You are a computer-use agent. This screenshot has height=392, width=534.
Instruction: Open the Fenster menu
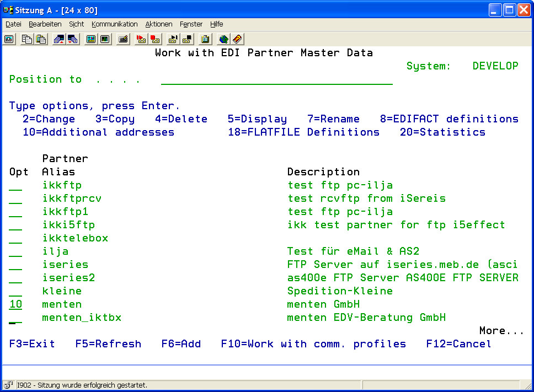coord(191,24)
